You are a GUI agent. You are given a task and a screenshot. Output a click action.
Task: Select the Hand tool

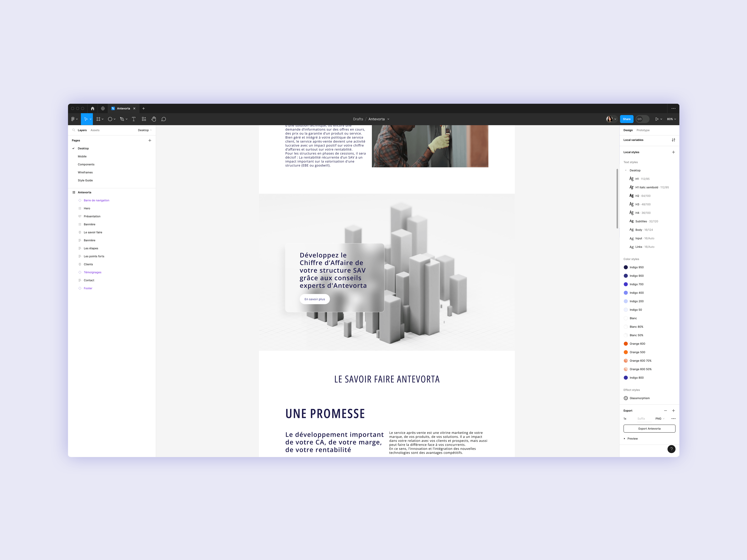pos(154,119)
